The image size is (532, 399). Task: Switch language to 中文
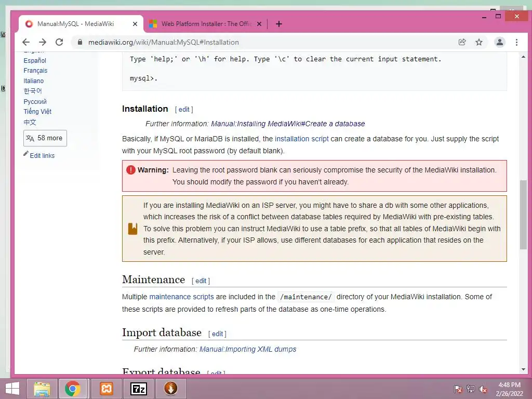coord(30,122)
